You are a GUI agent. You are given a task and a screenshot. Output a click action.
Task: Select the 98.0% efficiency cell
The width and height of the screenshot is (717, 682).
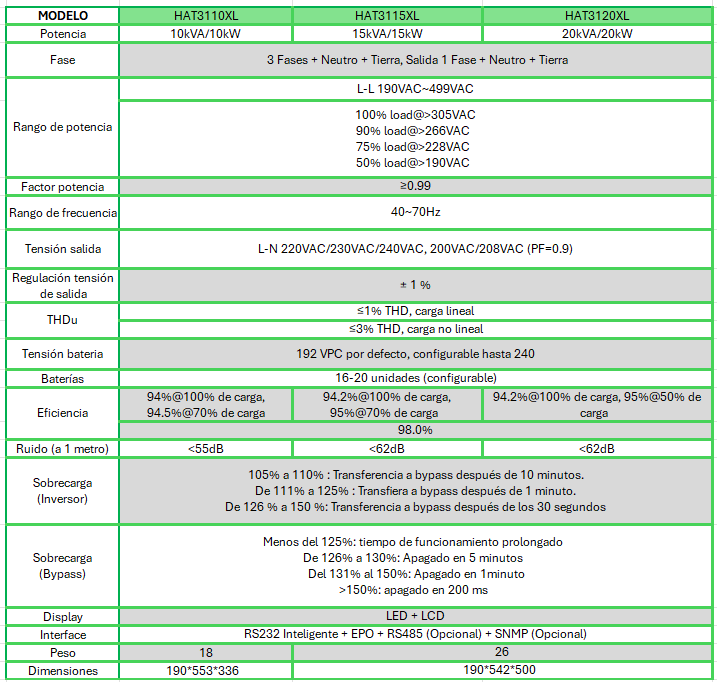414,430
